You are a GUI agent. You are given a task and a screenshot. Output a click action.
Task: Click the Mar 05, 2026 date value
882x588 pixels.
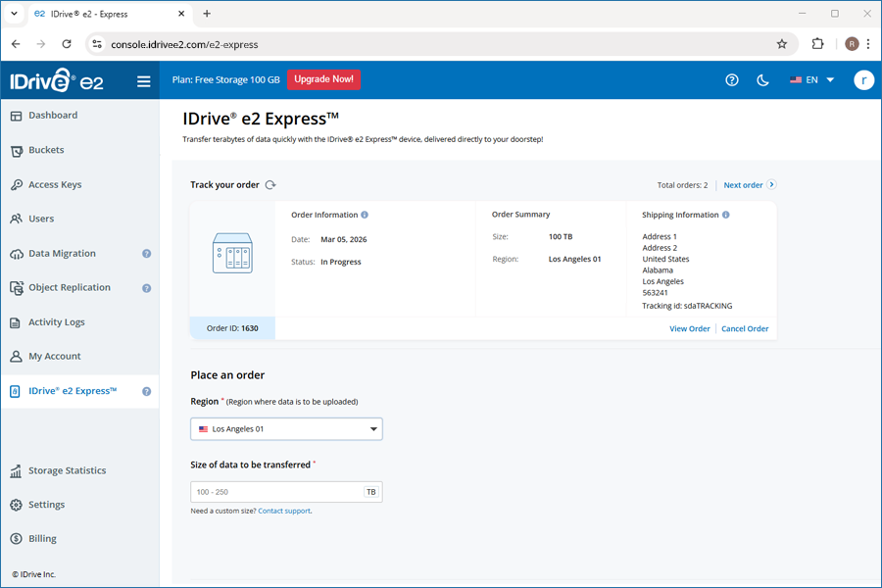[344, 239]
